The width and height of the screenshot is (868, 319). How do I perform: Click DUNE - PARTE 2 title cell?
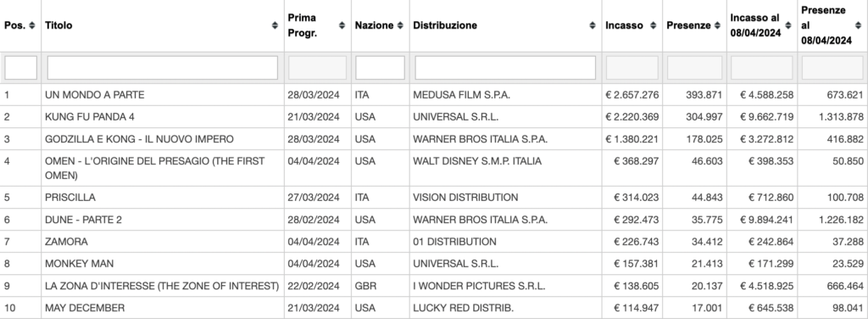tap(163, 220)
